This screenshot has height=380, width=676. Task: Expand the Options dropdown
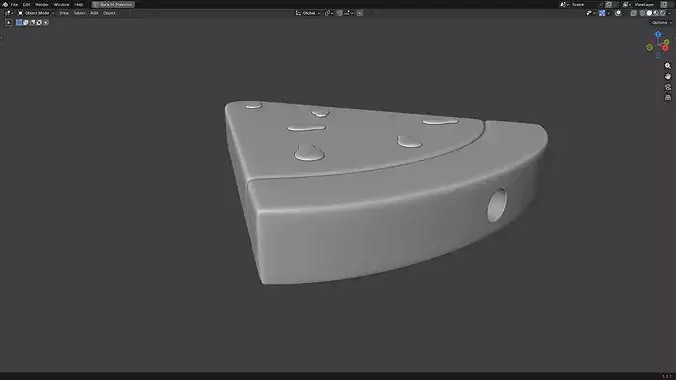click(661, 22)
